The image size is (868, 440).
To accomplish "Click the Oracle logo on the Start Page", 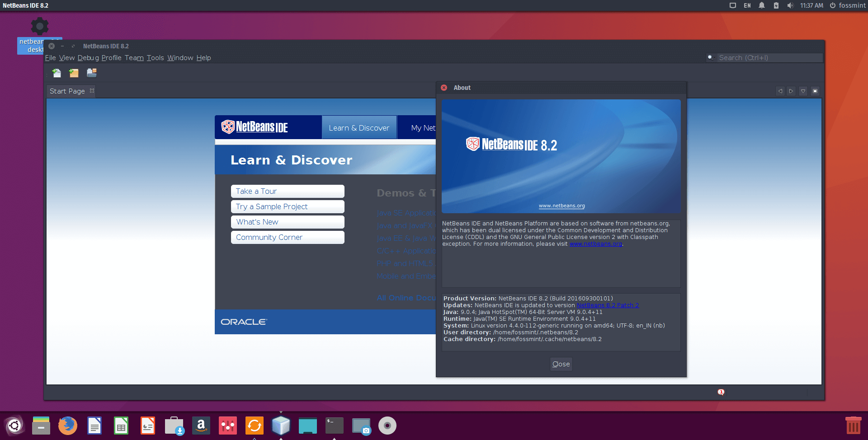I will [244, 322].
